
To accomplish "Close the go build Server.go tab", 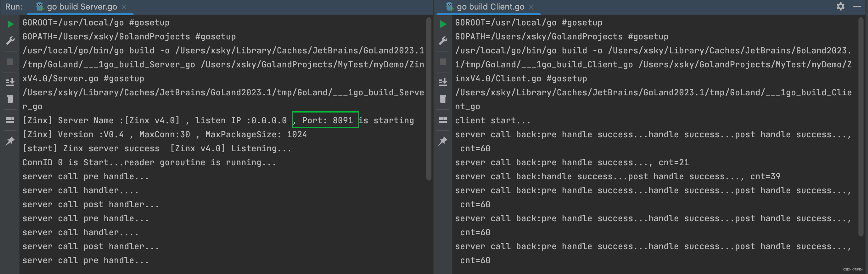I will (x=124, y=7).
